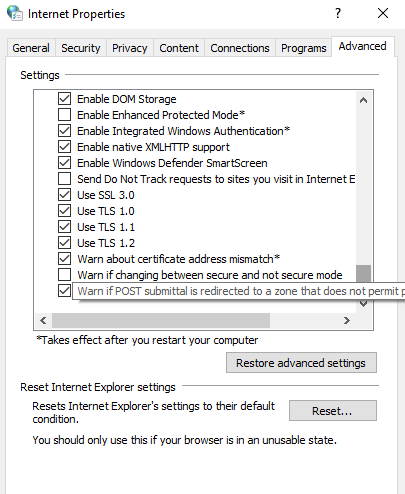Screen dimensions: 405x494
Task: Click the settings list scroll down arrow
Action: pyautogui.click(x=363, y=304)
